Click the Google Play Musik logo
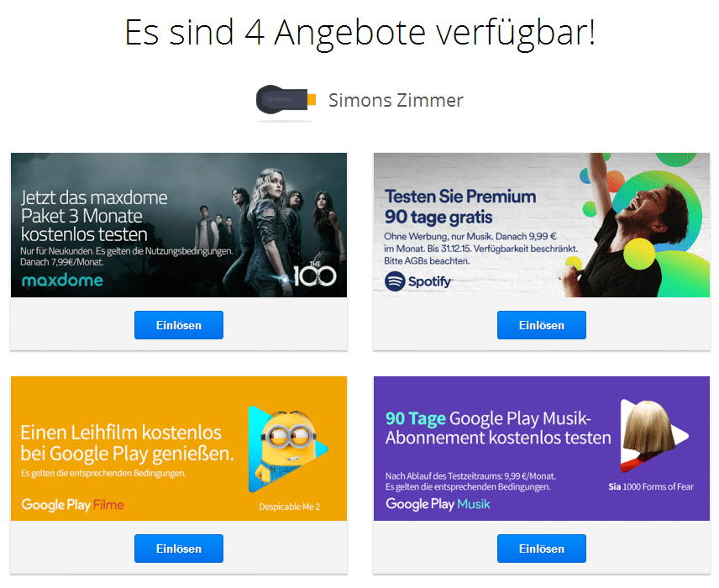The height and width of the screenshot is (588, 719). coord(438,504)
